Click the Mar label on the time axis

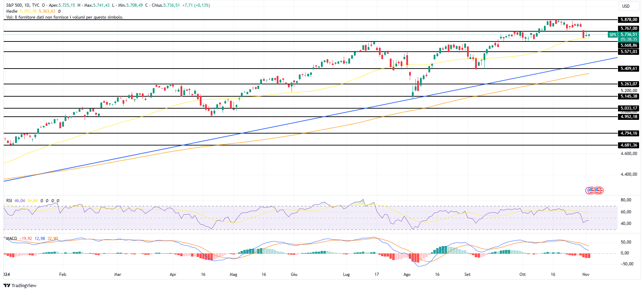(118, 274)
